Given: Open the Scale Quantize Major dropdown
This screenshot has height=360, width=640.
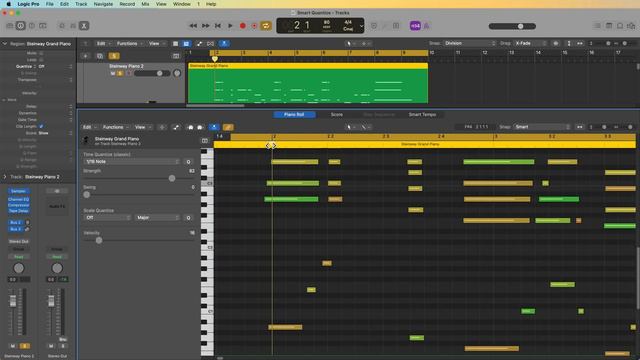Looking at the screenshot, I should point(158,218).
